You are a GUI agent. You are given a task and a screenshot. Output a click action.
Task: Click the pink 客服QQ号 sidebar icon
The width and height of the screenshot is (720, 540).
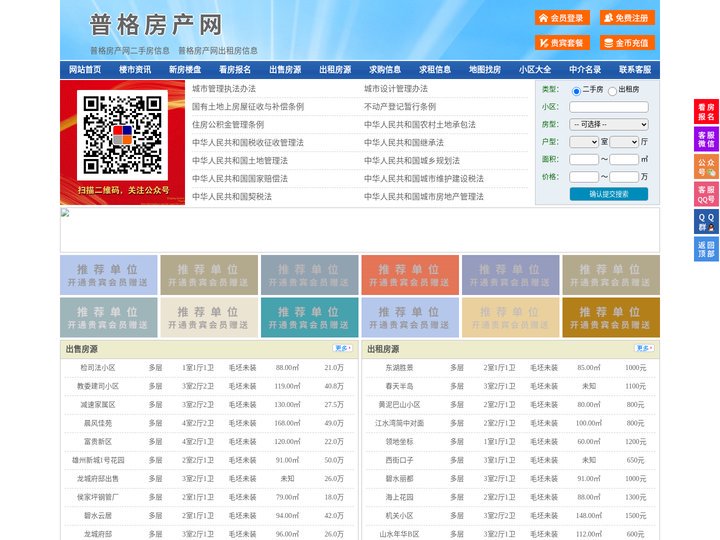coord(706,194)
